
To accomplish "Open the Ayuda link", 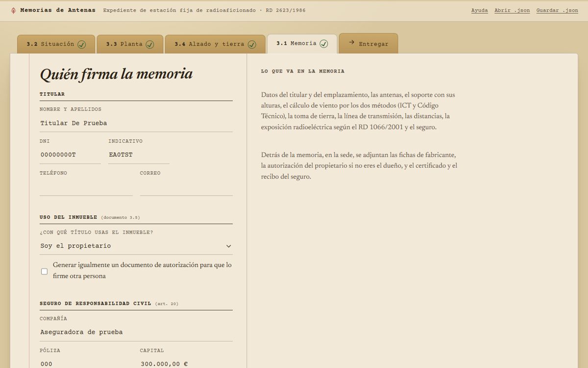I will (x=479, y=10).
